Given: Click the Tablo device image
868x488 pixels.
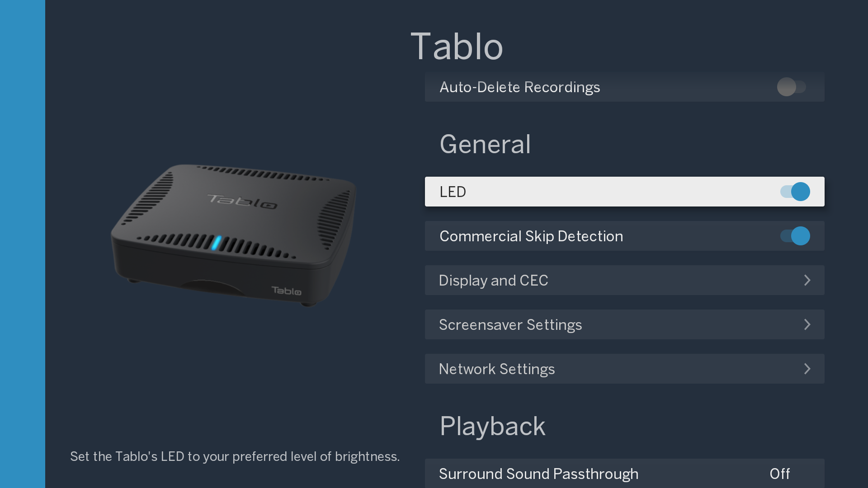Looking at the screenshot, I should pyautogui.click(x=234, y=235).
